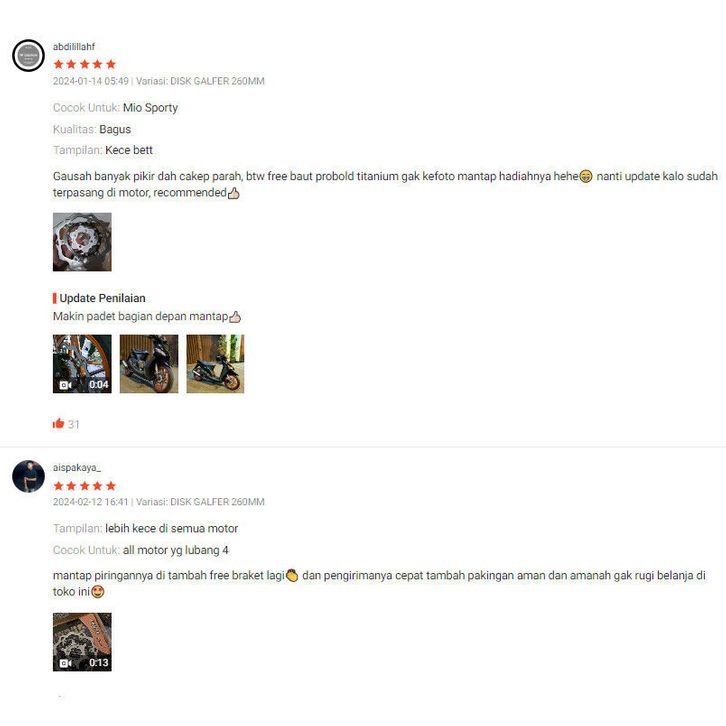The image size is (726, 726).
Task: Open aispakaya_ username link
Action: click(x=76, y=468)
